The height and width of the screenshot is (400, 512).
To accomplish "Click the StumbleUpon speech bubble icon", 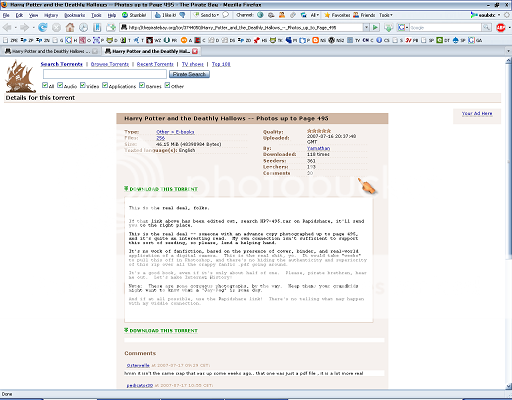I will point(226,15).
